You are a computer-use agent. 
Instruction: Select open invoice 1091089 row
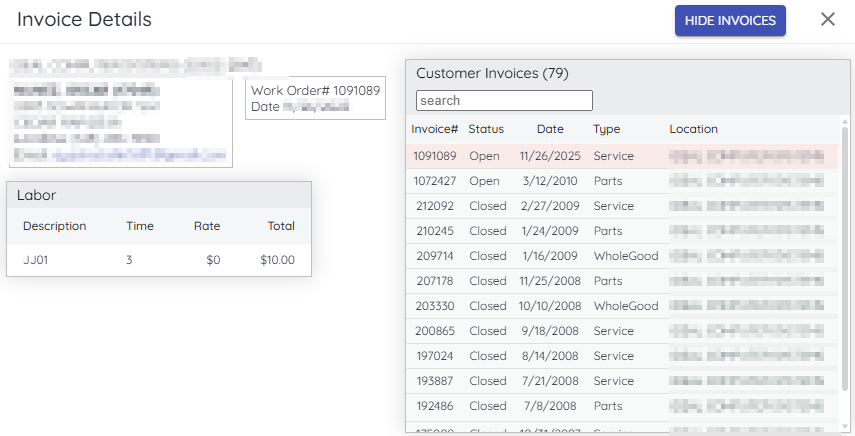pyautogui.click(x=435, y=156)
